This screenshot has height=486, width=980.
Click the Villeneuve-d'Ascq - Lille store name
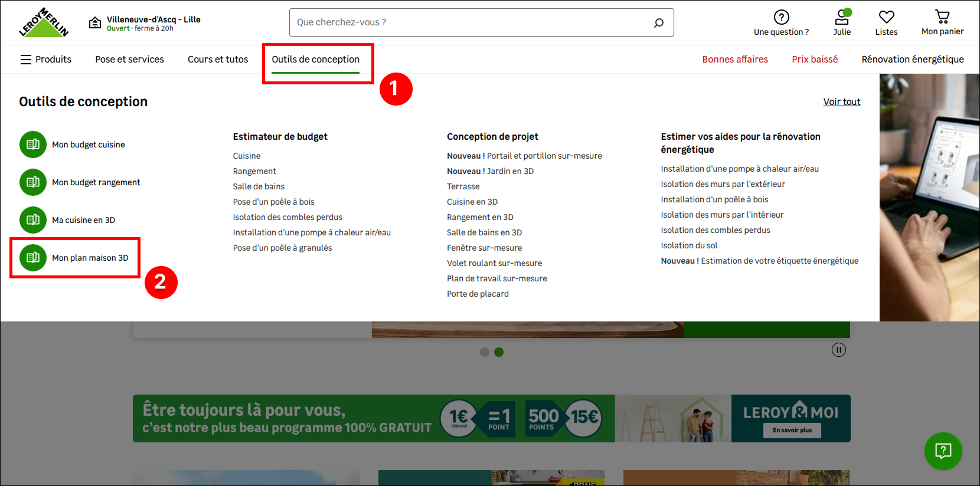click(x=153, y=19)
